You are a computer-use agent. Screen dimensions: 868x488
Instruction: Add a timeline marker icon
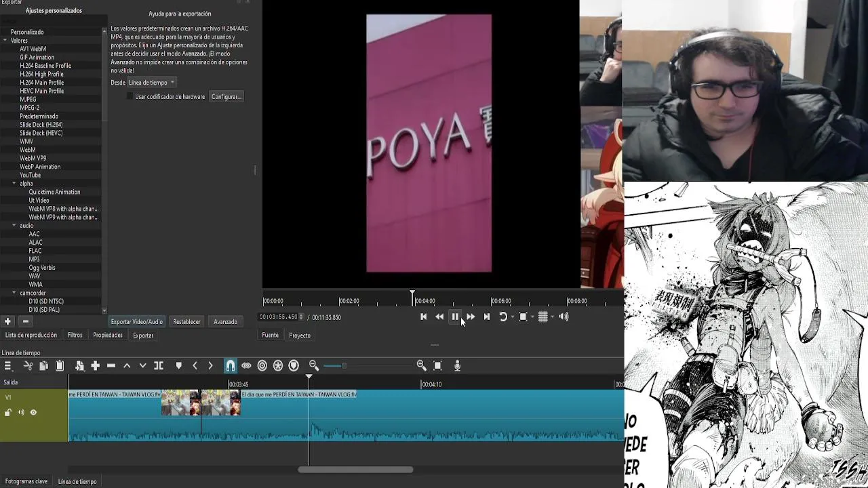179,366
